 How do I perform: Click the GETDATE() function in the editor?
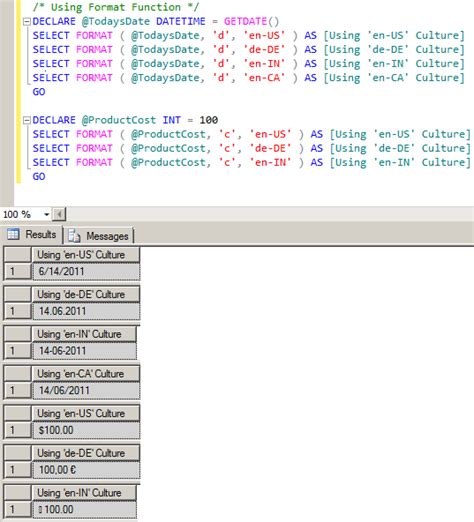pos(251,21)
